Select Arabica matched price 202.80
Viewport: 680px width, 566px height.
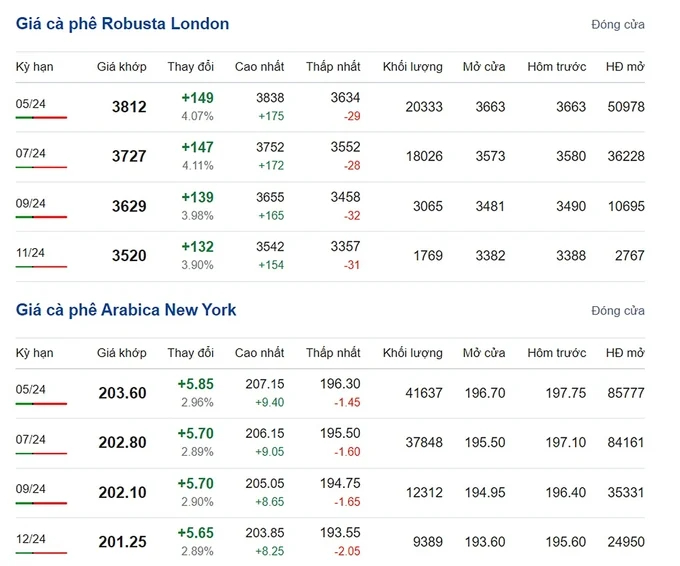122,442
